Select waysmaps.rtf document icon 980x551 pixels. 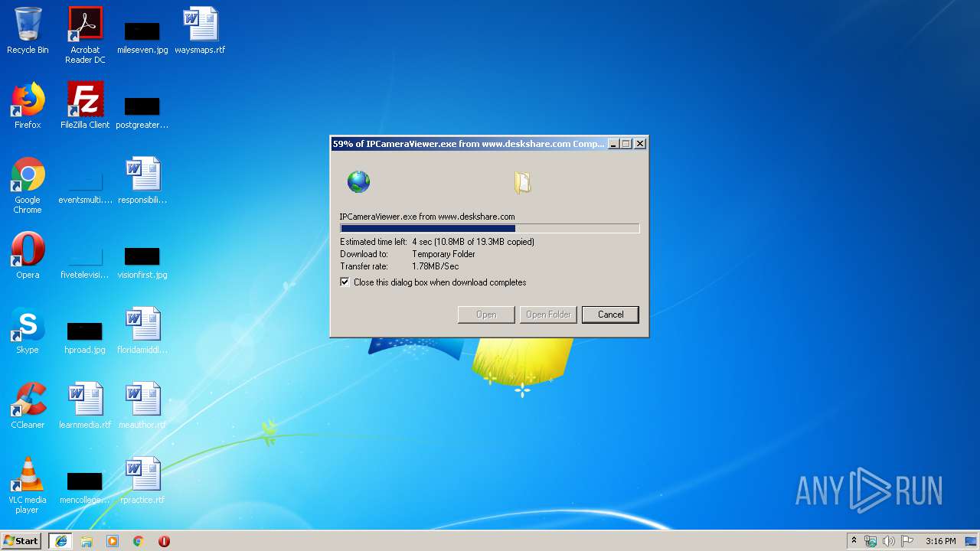[200, 31]
